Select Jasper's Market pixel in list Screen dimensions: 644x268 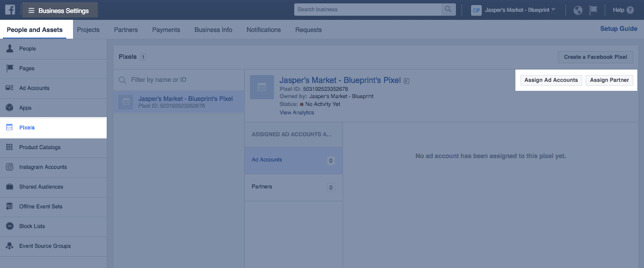(179, 102)
